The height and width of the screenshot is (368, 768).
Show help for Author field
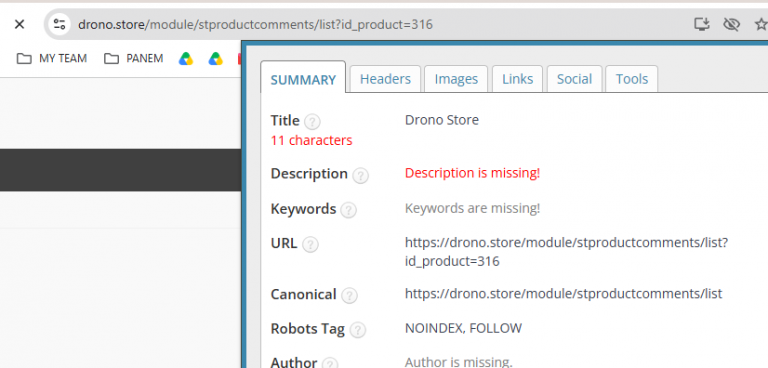point(330,364)
